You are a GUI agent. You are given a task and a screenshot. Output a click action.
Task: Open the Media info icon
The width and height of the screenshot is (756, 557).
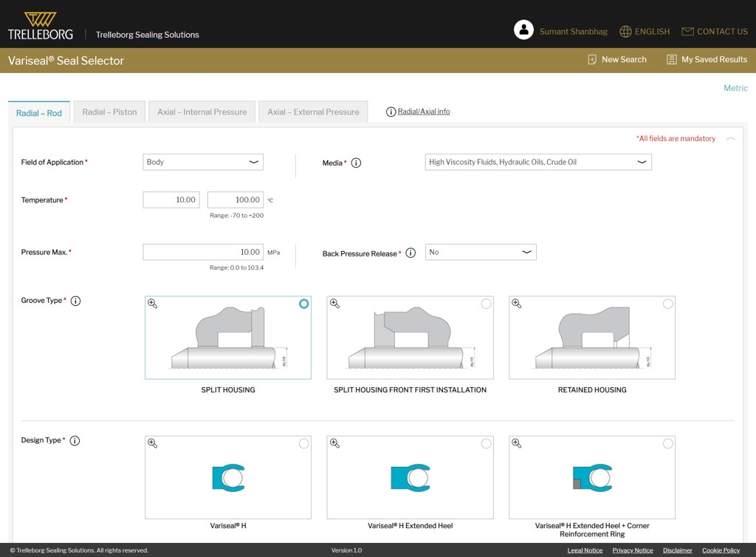pos(356,163)
